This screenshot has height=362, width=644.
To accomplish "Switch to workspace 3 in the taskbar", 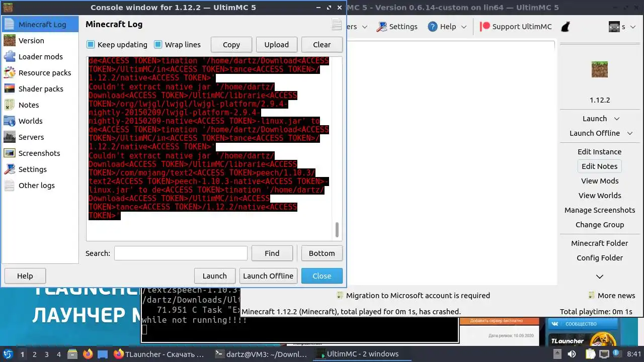I will (x=46, y=354).
